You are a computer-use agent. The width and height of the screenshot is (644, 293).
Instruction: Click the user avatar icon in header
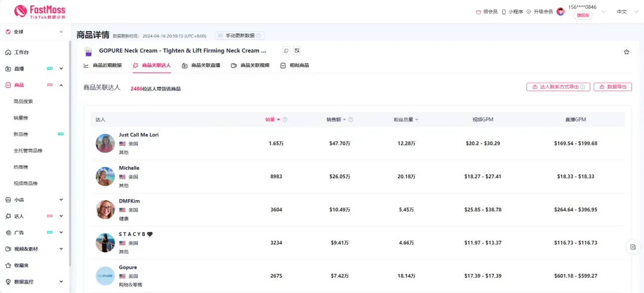click(561, 11)
